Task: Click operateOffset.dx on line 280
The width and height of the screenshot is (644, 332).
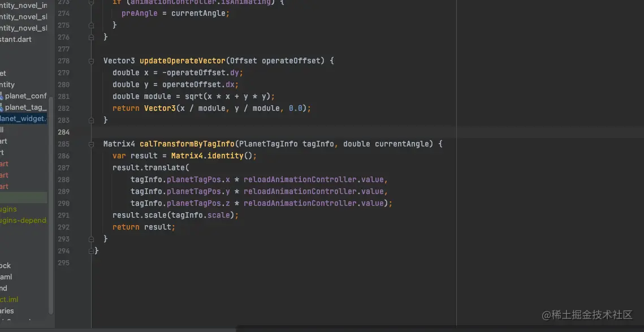Action: click(x=198, y=85)
